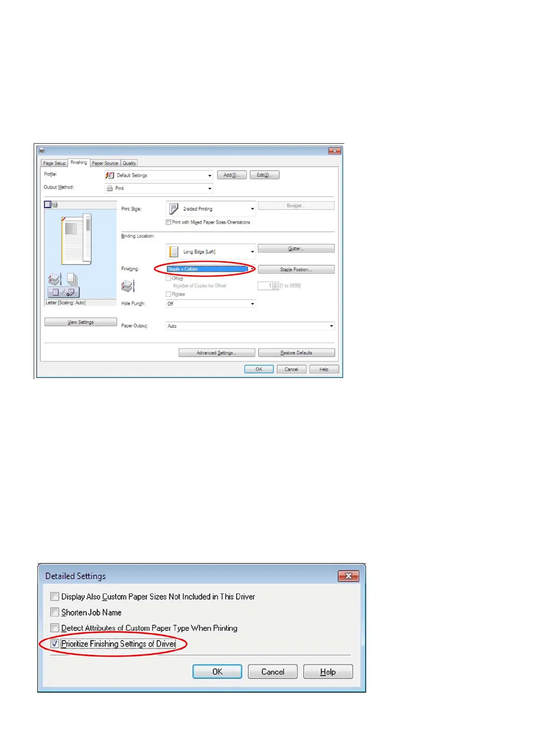Click the 'Letter [Scaling: Auto]' preview label
Screen dimensions: 535x756
(x=66, y=303)
